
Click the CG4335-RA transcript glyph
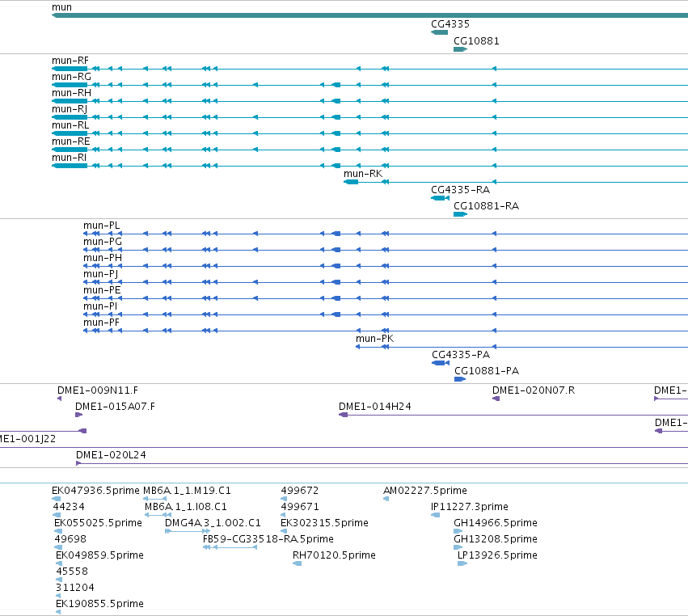(440, 198)
